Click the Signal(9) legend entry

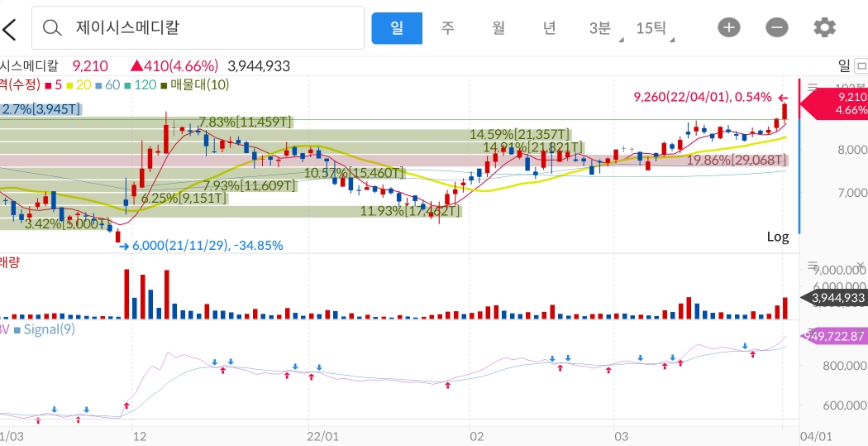pyautogui.click(x=45, y=329)
